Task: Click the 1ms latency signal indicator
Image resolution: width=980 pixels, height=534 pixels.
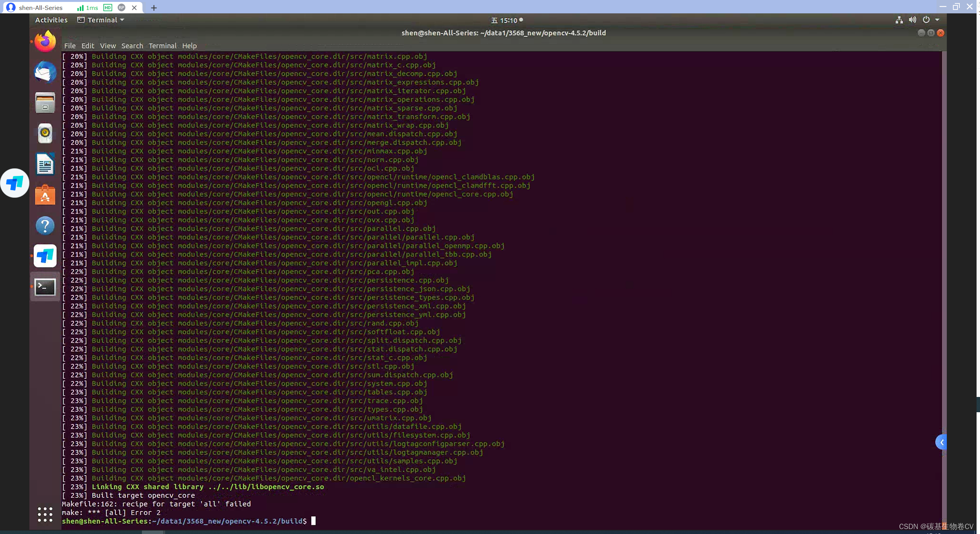Action: click(x=88, y=8)
